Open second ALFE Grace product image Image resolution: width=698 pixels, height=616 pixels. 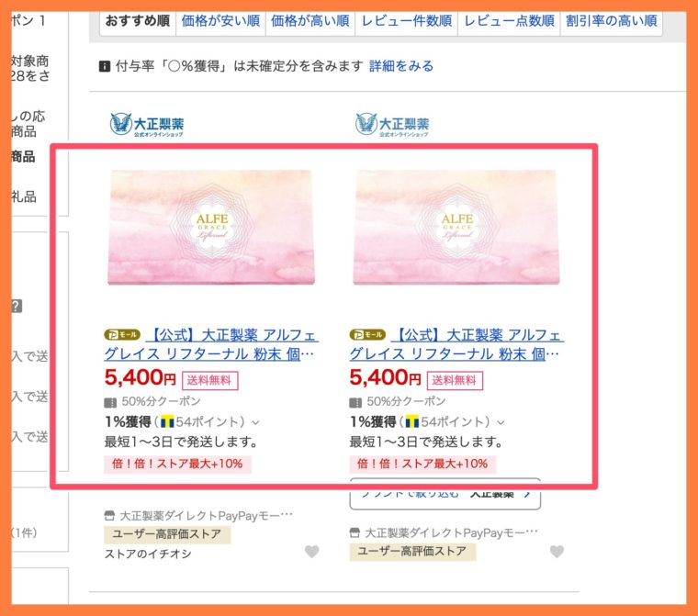(456, 227)
